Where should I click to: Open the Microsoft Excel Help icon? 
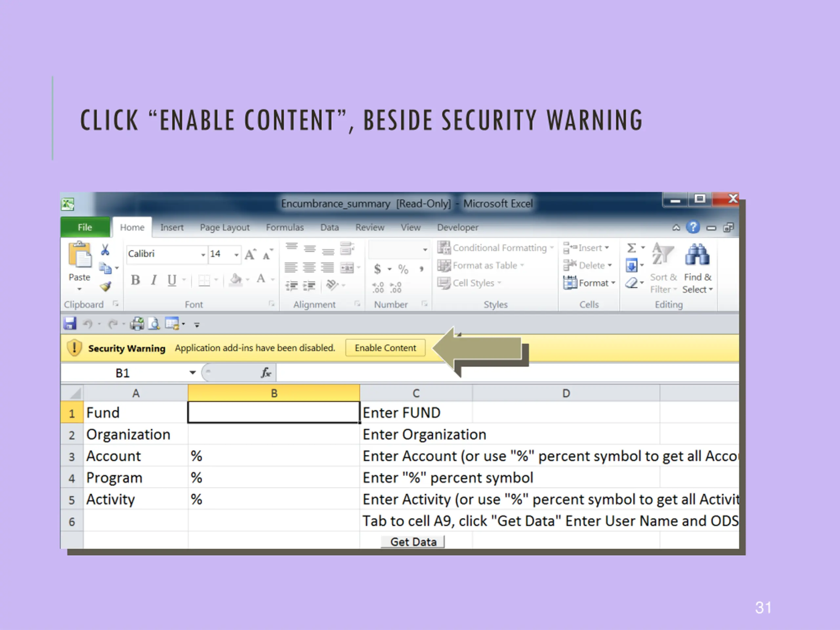click(693, 227)
